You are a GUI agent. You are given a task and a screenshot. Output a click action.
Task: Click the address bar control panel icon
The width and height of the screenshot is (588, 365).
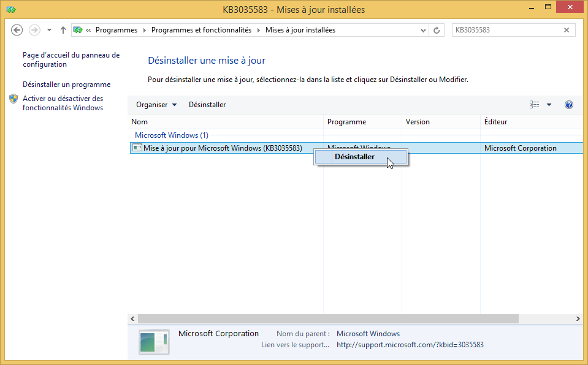pyautogui.click(x=78, y=30)
